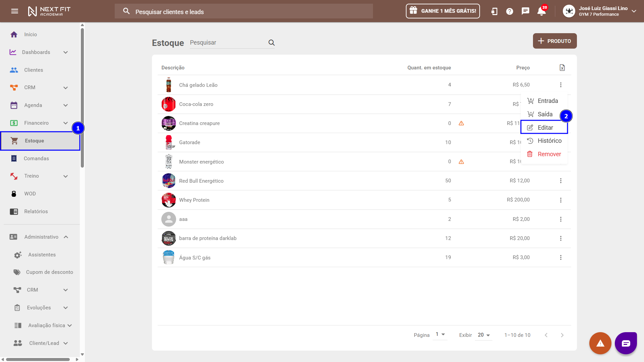Image resolution: width=644 pixels, height=362 pixels.
Task: Click the Estoque search magnifier icon
Action: point(271,43)
